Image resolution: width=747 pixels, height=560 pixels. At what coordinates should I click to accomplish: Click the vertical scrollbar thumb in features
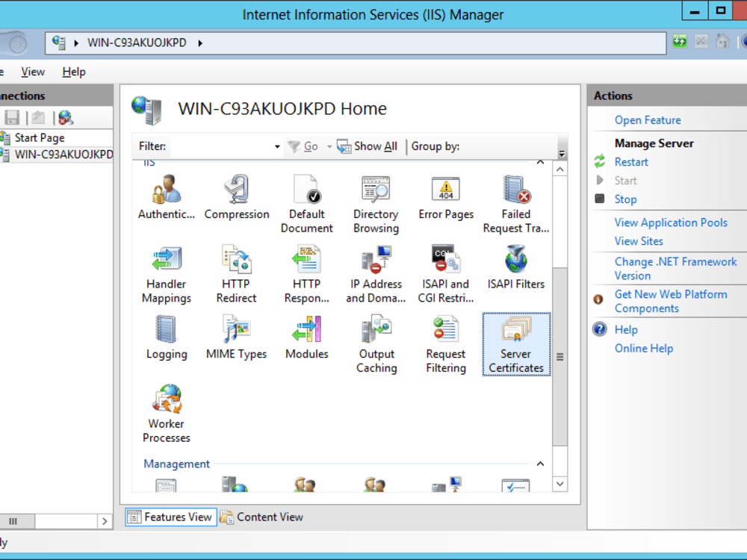[560, 357]
